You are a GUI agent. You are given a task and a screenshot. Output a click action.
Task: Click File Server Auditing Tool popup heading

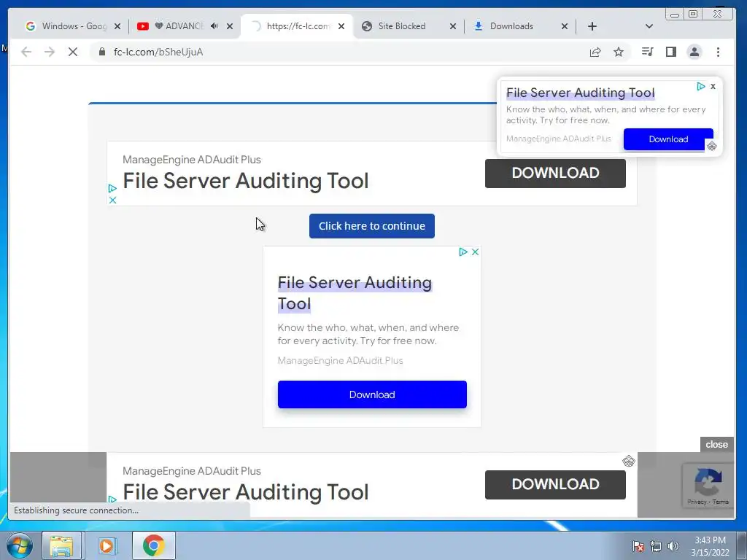(x=580, y=93)
